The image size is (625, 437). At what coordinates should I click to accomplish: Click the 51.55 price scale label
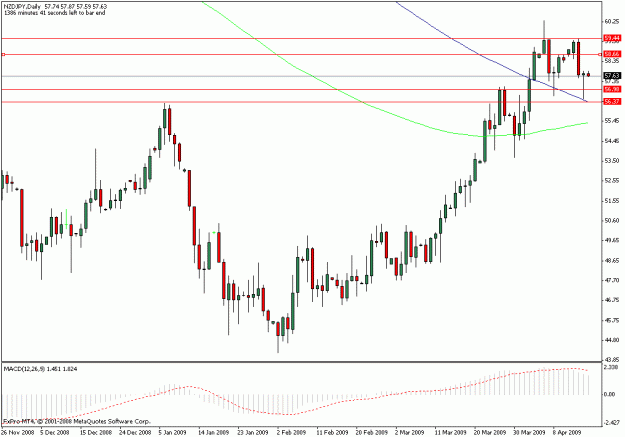pos(612,201)
